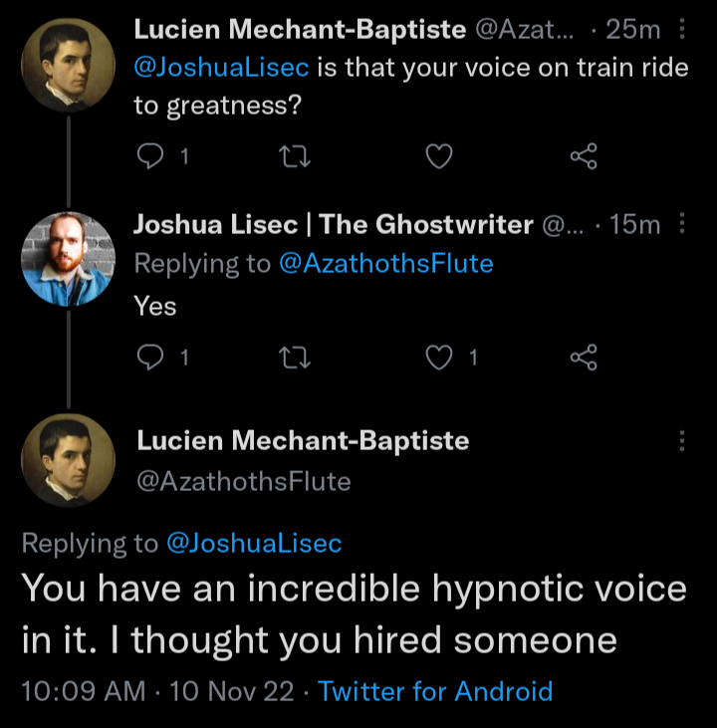Open Joshua Lisec | The Ghostwriter profile name
717x728 pixels.
pos(333,225)
